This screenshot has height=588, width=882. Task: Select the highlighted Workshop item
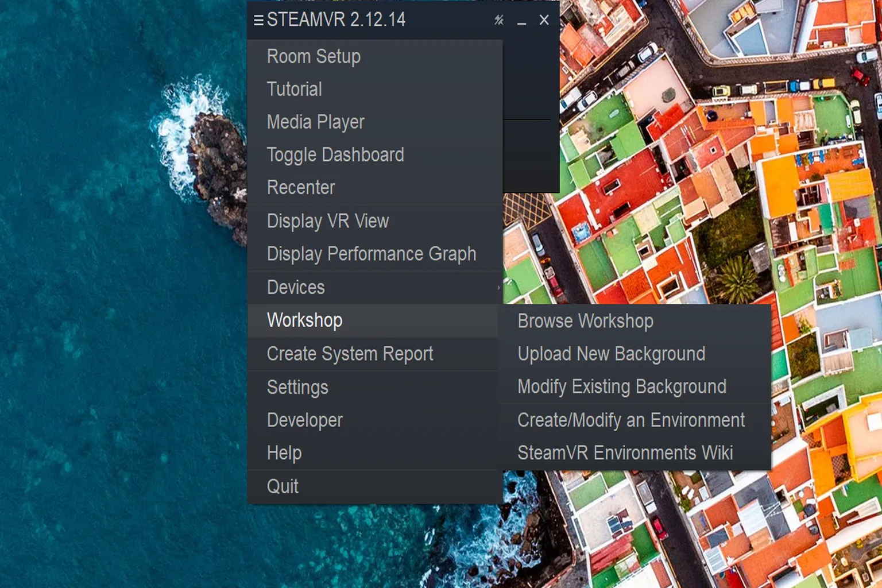point(373,320)
